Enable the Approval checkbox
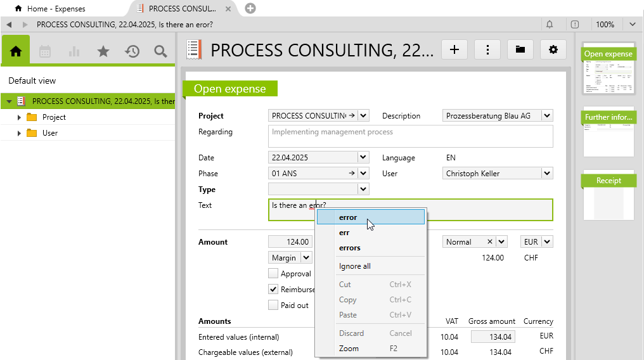 pos(273,274)
